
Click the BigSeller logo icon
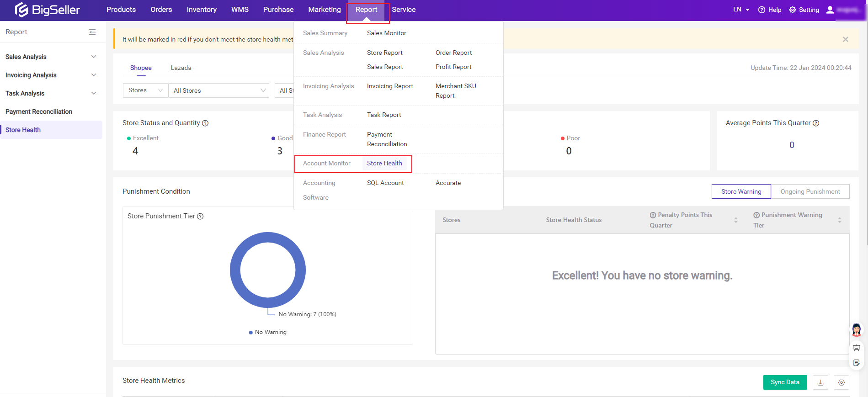pyautogui.click(x=21, y=10)
